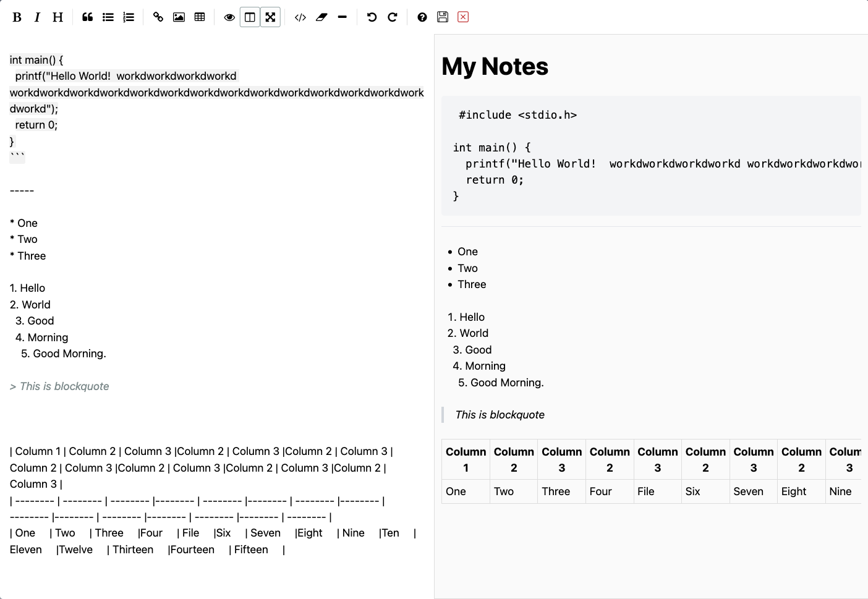Click '5. Good Morning.' in the editor
The height and width of the screenshot is (599, 868).
(64, 354)
